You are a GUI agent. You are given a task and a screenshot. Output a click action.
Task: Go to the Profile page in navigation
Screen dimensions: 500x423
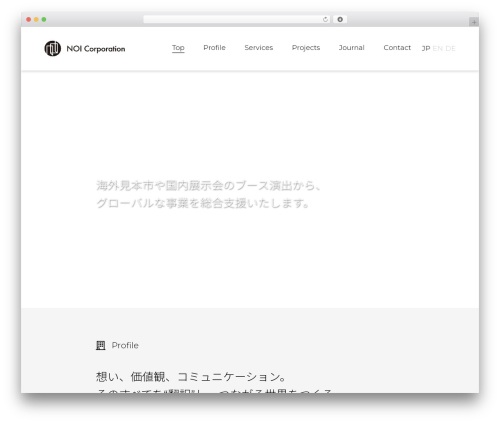click(214, 48)
